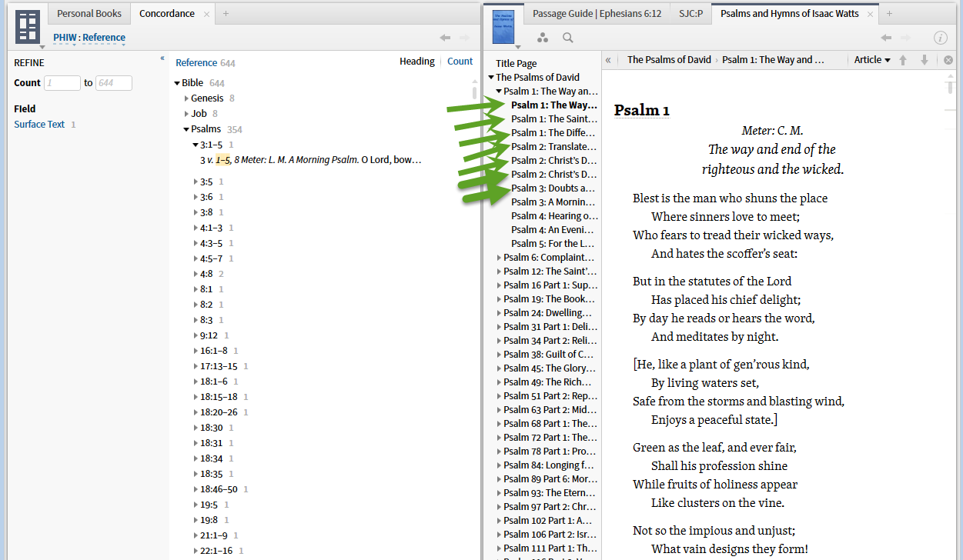Viewport: 963px width, 560px height.
Task: Close the locator bar with the x icon
Action: 948,60
